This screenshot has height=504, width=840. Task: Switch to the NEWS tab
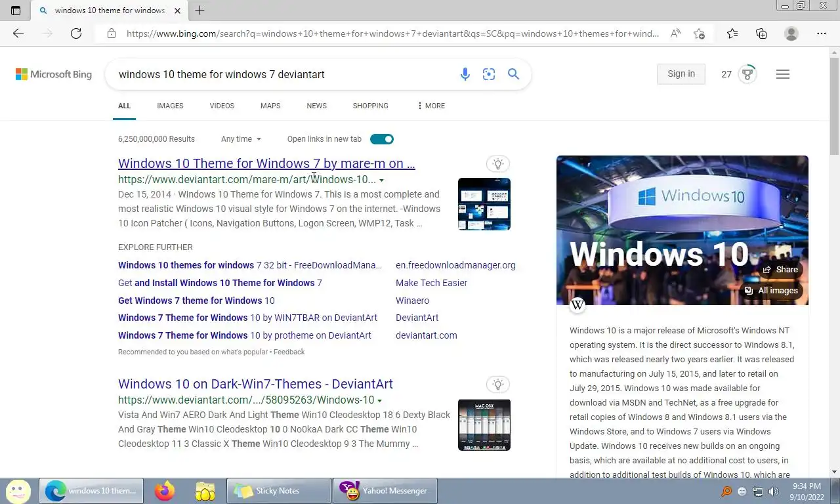(316, 106)
